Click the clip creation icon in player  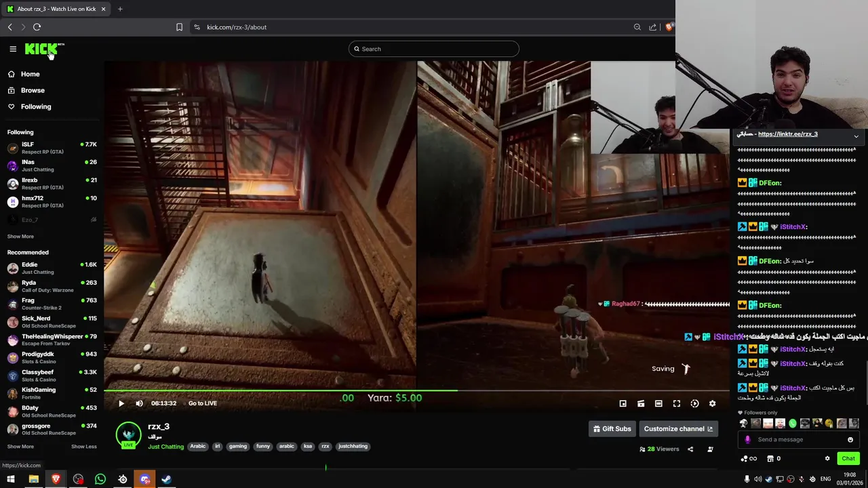(641, 403)
